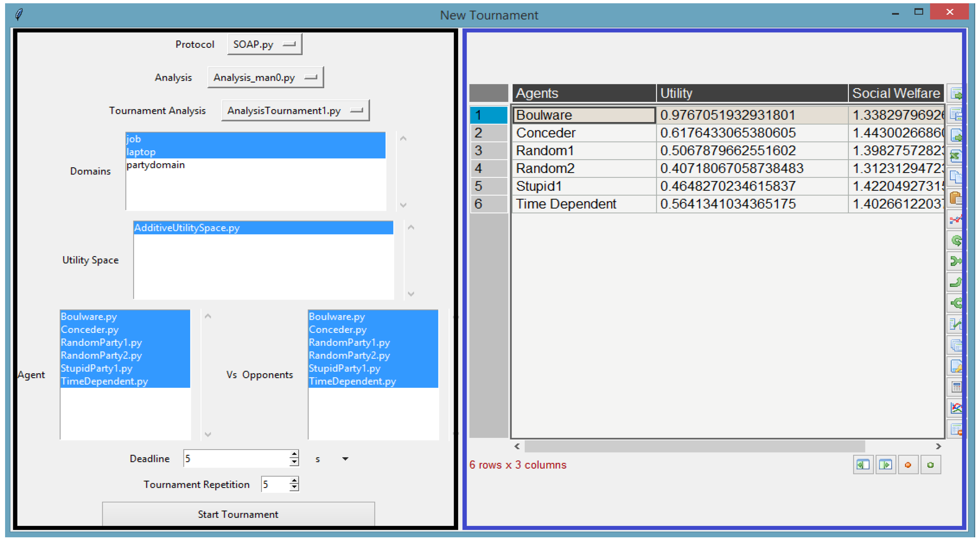The width and height of the screenshot is (980, 543).
Task: Click the expand columns right-arrow icon
Action: click(x=885, y=465)
